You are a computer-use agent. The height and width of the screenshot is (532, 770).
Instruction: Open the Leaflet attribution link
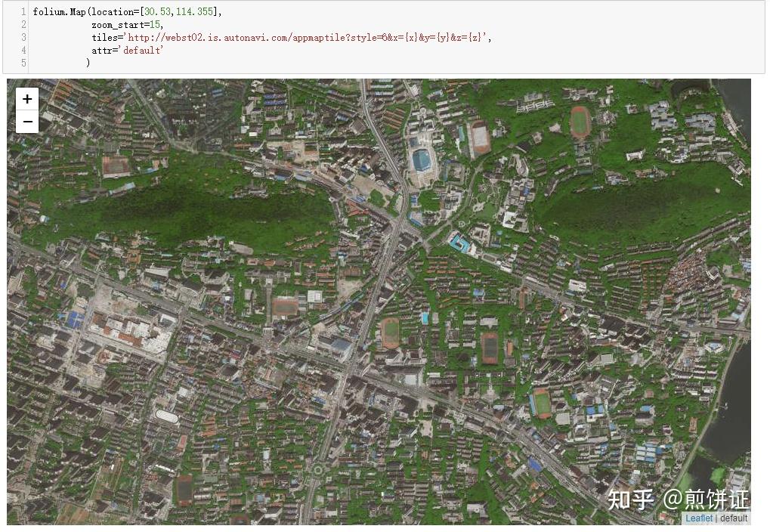click(x=697, y=518)
